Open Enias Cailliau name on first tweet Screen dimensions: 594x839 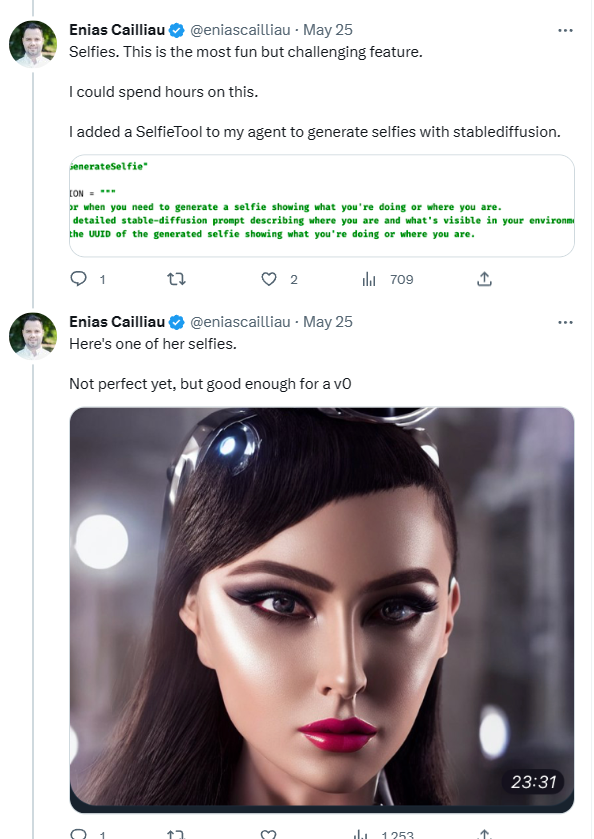(x=117, y=30)
